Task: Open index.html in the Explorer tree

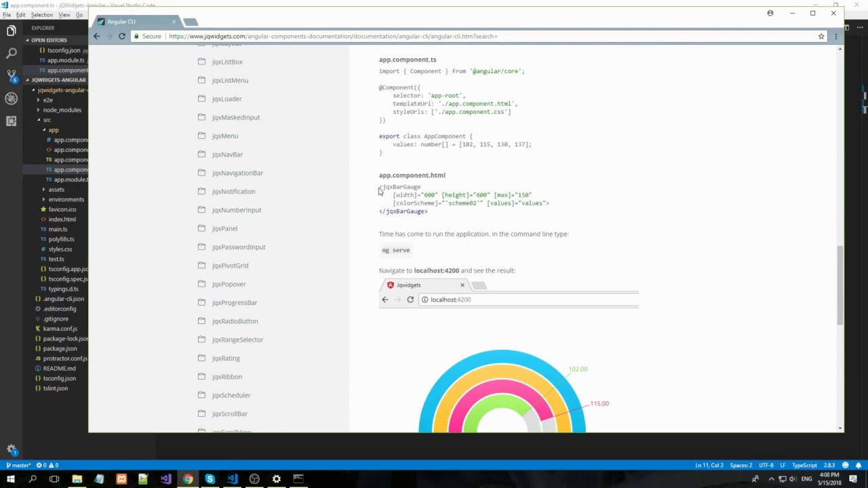Action: coord(62,220)
